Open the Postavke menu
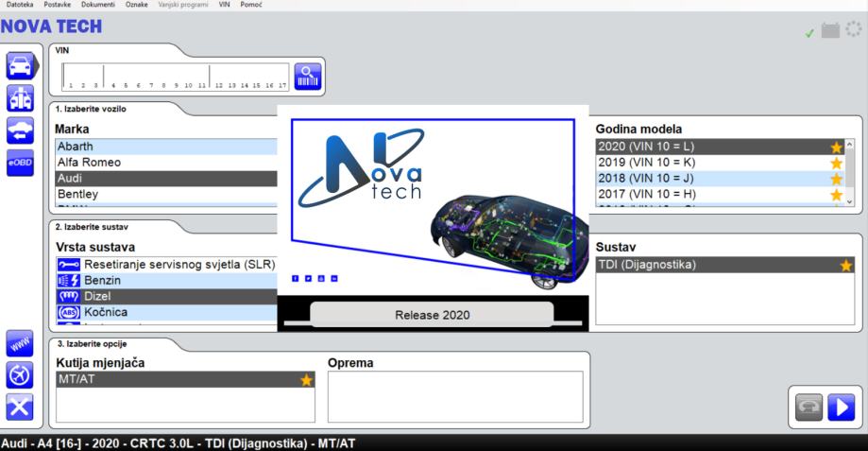 tap(57, 5)
